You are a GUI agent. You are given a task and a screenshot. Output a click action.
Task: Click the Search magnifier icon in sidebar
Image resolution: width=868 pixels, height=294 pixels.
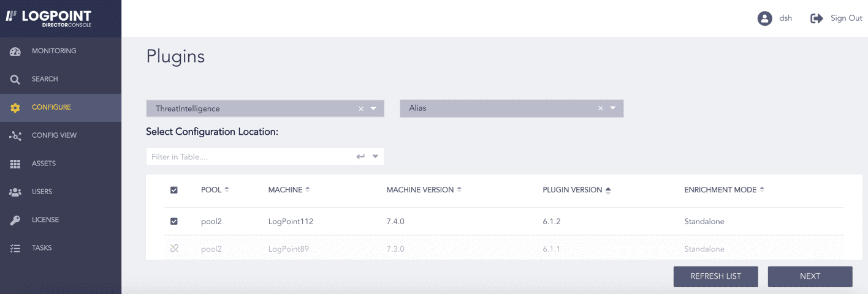15,80
